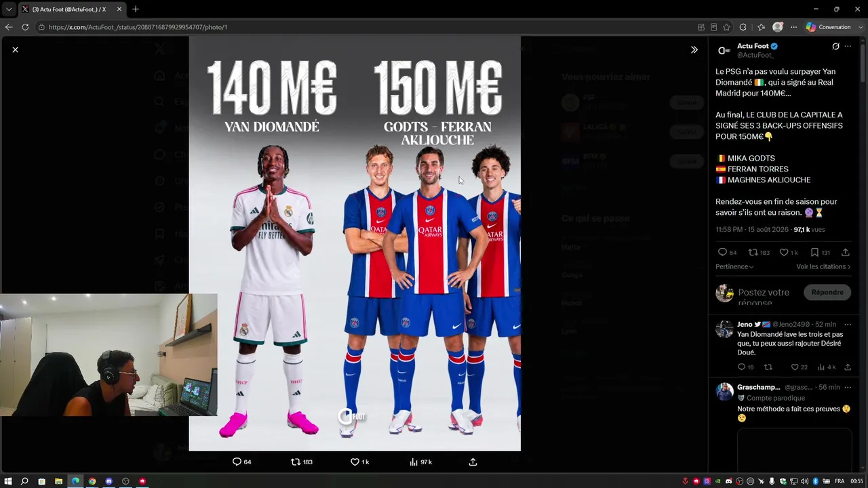Open the 00:55 taskbar clock
The height and width of the screenshot is (488, 868).
(x=857, y=481)
